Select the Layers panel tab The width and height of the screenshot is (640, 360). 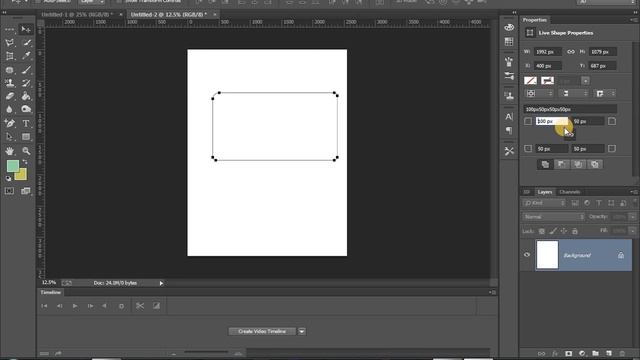pos(544,192)
